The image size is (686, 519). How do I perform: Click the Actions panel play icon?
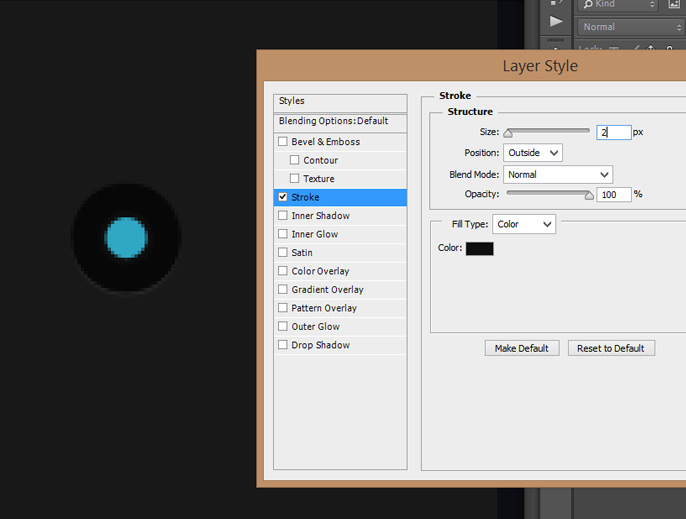[x=556, y=21]
